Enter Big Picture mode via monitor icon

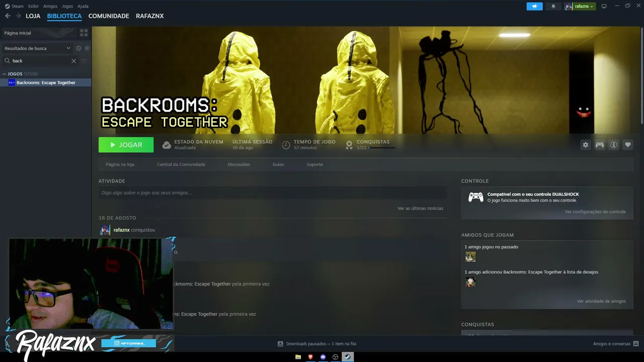coord(604,6)
